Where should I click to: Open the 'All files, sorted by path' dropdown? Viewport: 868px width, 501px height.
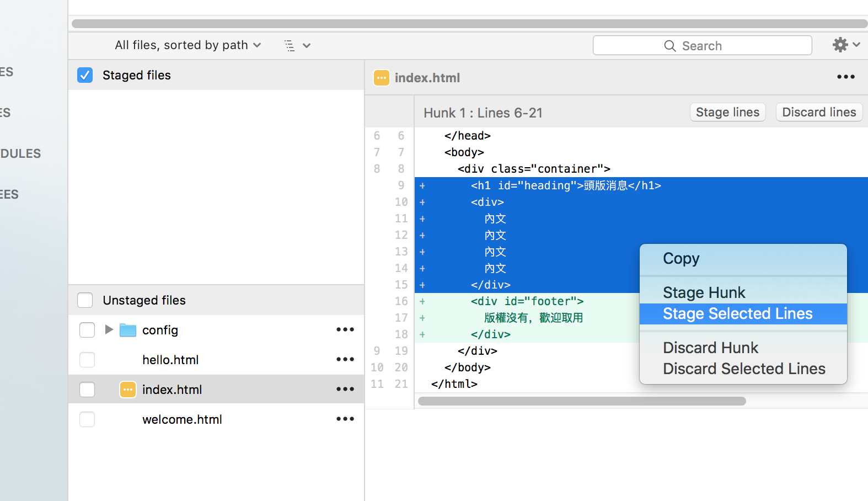click(187, 45)
